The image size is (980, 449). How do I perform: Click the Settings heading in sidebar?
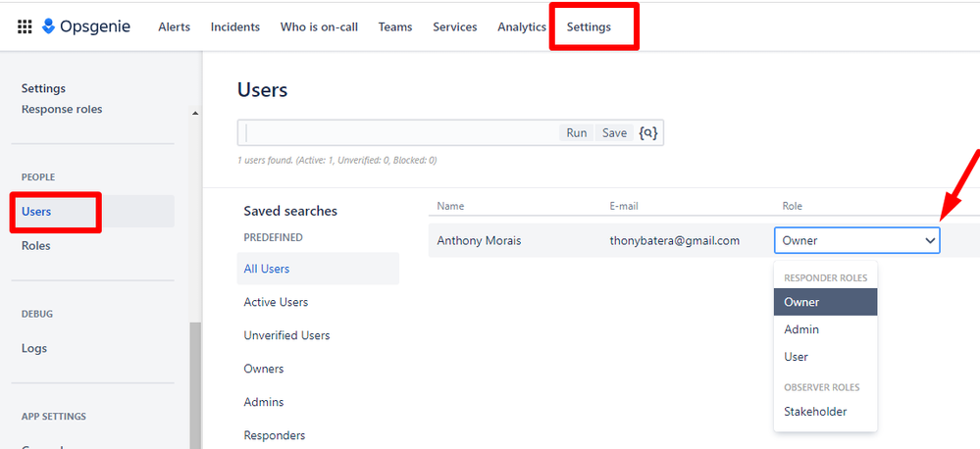pyautogui.click(x=43, y=88)
